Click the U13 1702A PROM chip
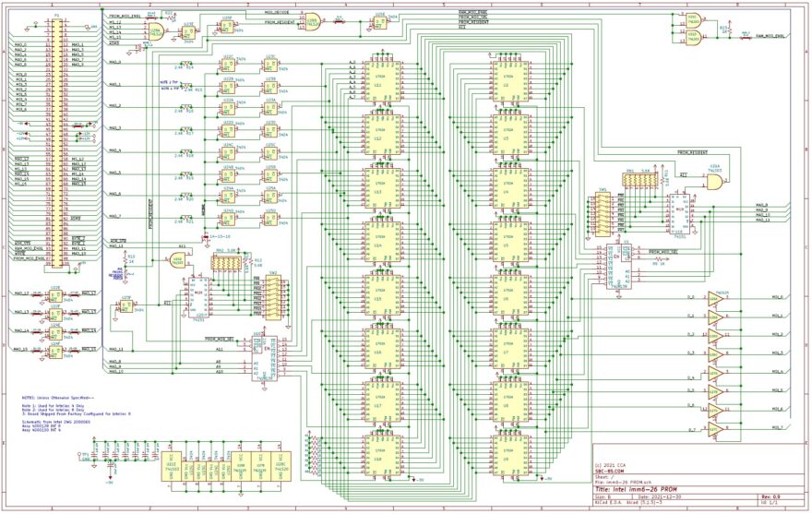 tap(378, 185)
